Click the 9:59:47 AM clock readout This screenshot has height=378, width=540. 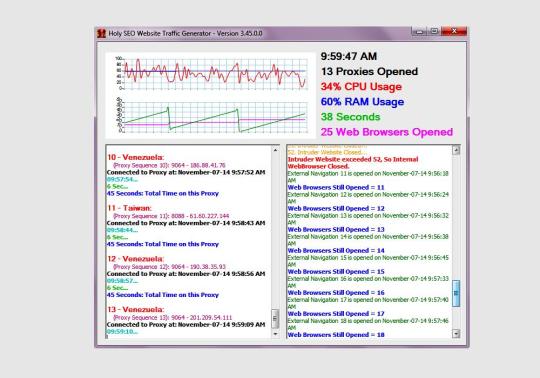(349, 56)
